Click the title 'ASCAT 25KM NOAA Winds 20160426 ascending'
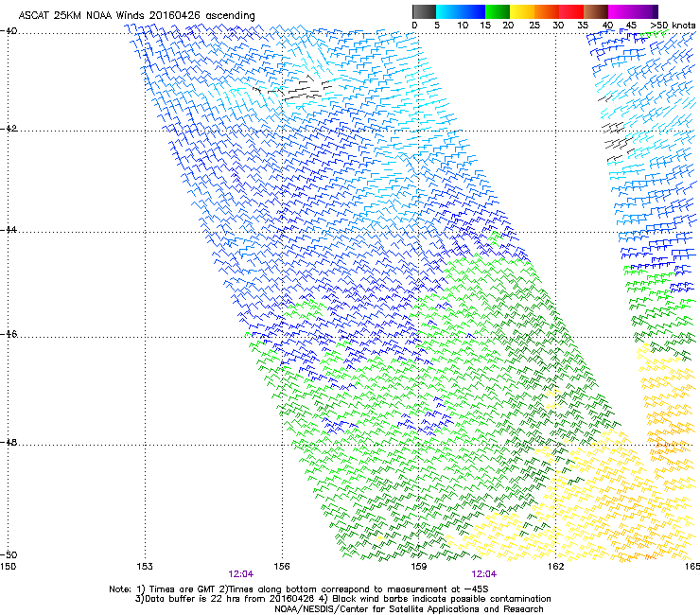The height and width of the screenshot is (615, 700). point(136,15)
